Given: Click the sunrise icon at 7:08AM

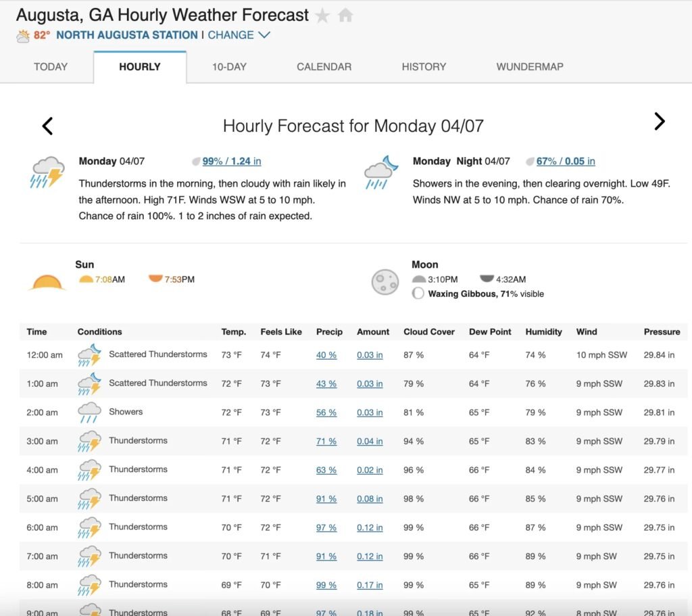Looking at the screenshot, I should coord(86,279).
